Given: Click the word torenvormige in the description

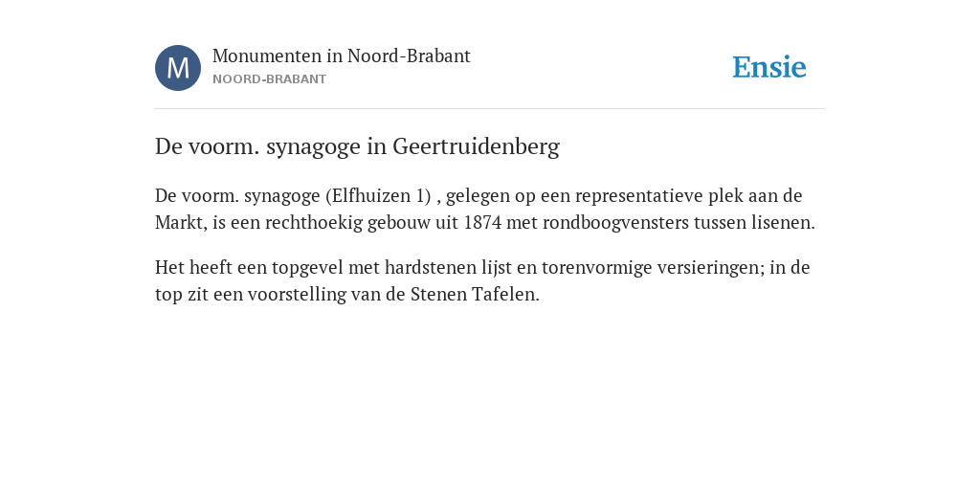Looking at the screenshot, I should (x=596, y=268).
